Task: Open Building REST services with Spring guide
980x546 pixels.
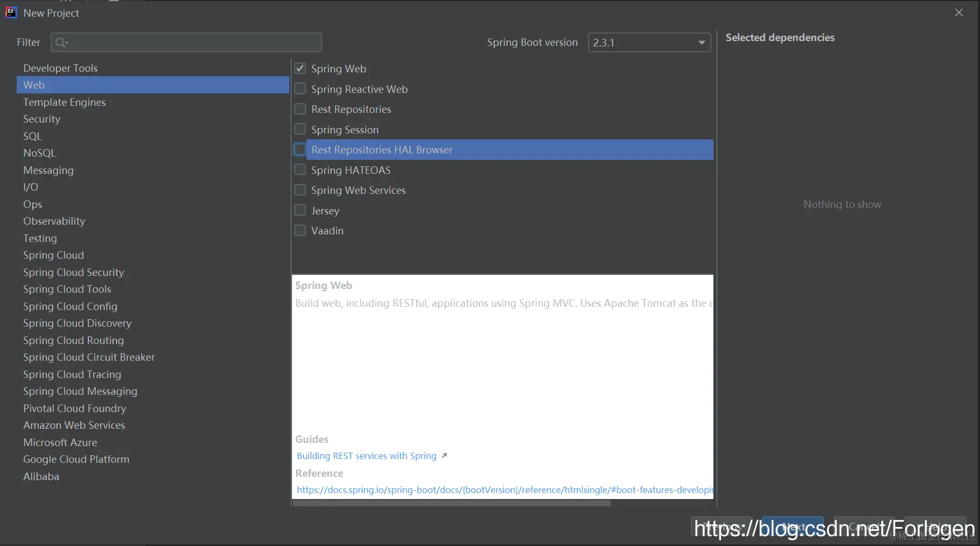Action: pyautogui.click(x=366, y=456)
